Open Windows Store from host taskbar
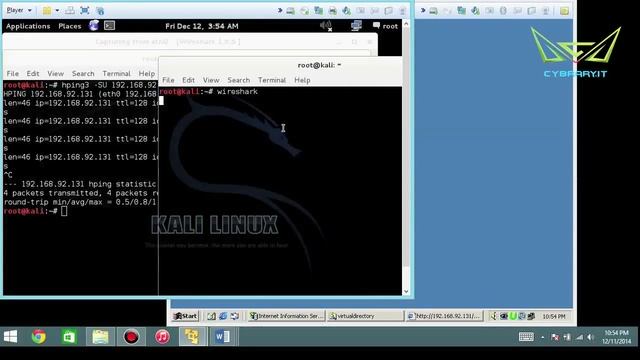This screenshot has height=360, width=640. coord(69,337)
